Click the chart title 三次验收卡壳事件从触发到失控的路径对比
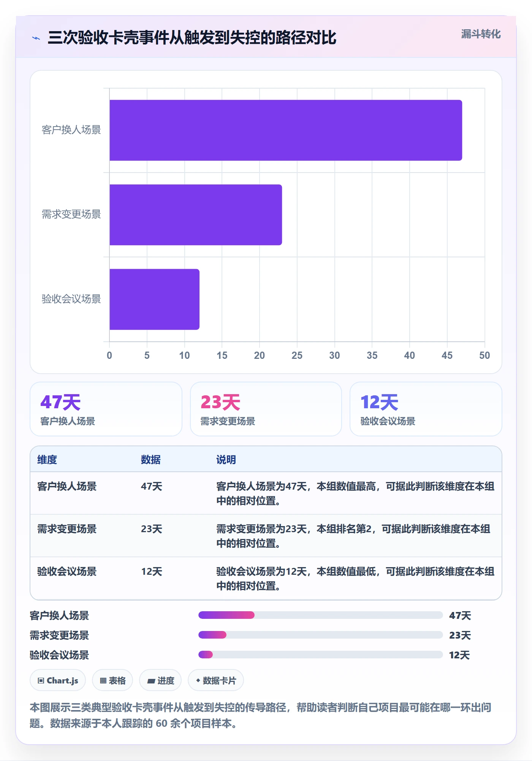The image size is (532, 761). (192, 38)
